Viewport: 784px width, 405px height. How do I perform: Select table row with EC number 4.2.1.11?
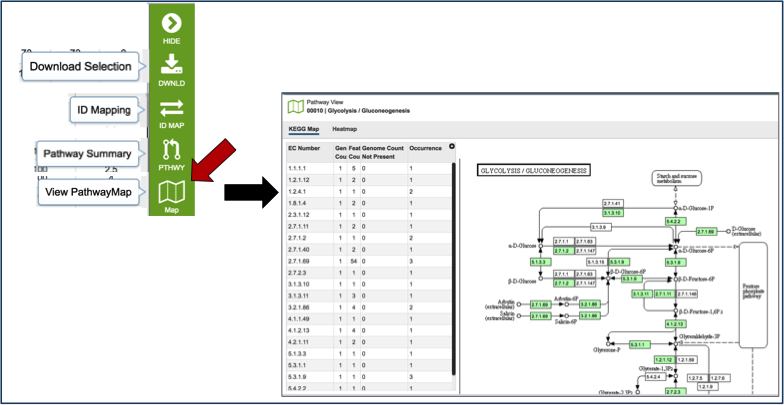[368, 342]
